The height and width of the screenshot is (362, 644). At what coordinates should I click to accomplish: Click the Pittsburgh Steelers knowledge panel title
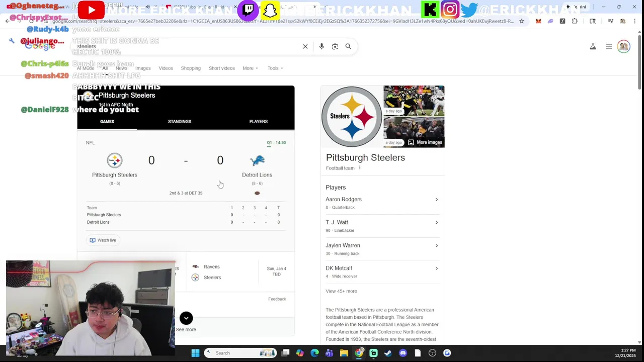tap(365, 158)
